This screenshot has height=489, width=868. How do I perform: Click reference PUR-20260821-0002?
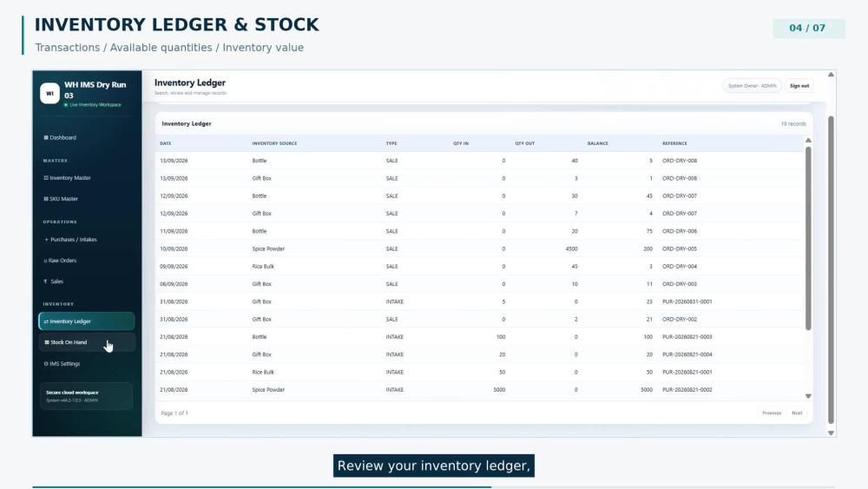[687, 390]
